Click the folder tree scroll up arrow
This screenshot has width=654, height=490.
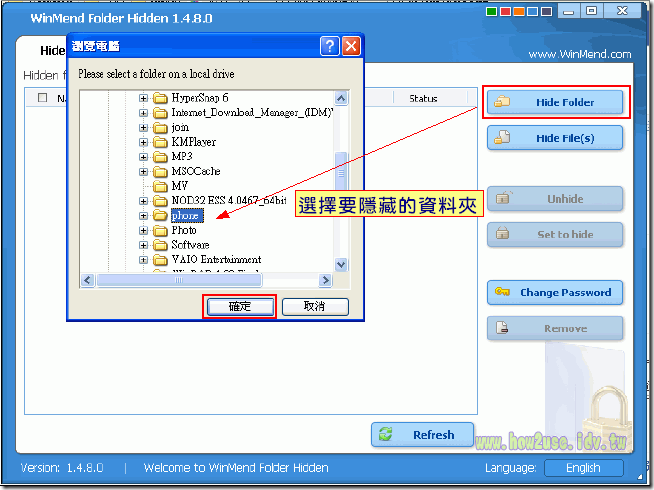click(341, 98)
